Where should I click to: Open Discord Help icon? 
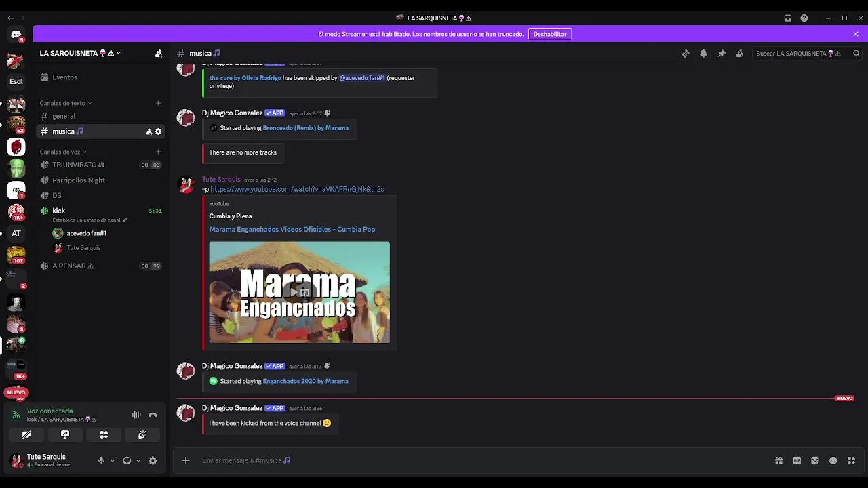coord(804,18)
